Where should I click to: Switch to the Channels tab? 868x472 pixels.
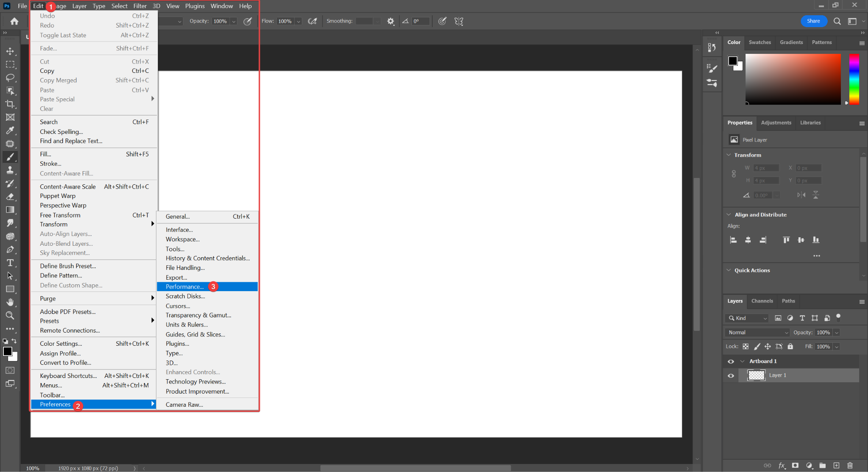click(762, 300)
